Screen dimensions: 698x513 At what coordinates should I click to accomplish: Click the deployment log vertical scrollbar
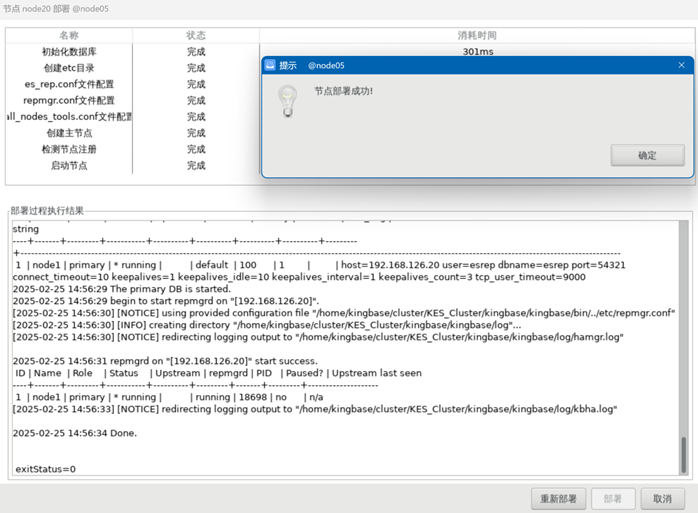pyautogui.click(x=684, y=454)
